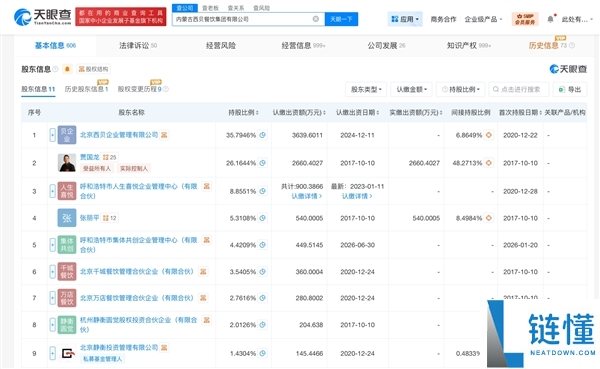Open indirect holding path icon for 48.2713%
Screen dimensions: 600x369
(489, 163)
